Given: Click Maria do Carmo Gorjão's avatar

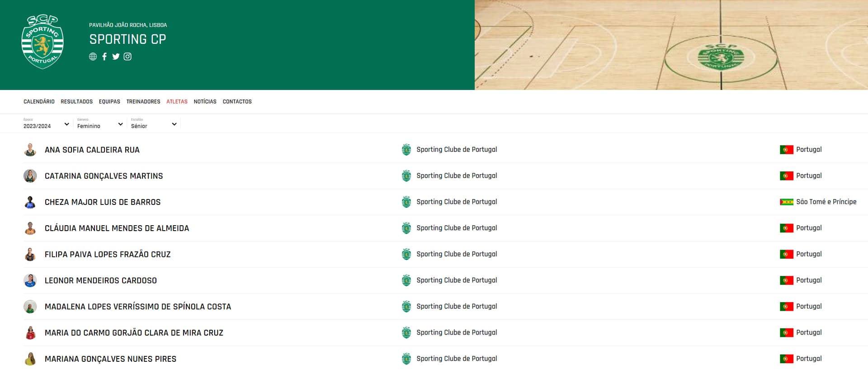Looking at the screenshot, I should click(x=30, y=333).
